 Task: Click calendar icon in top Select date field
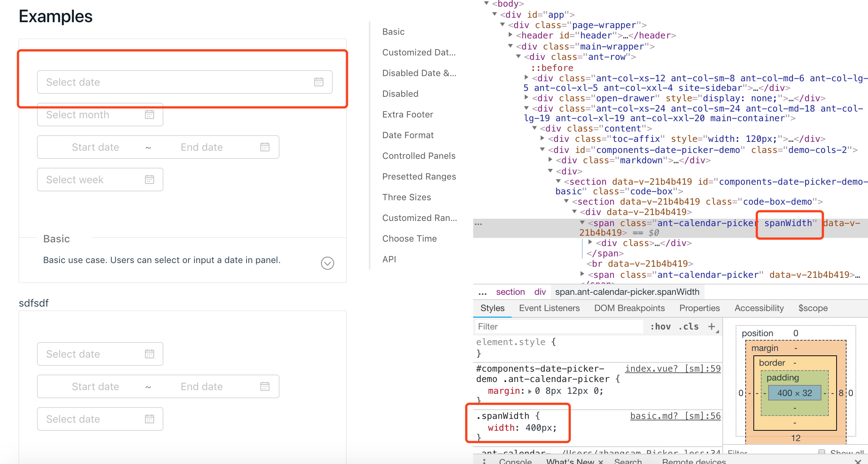point(319,82)
